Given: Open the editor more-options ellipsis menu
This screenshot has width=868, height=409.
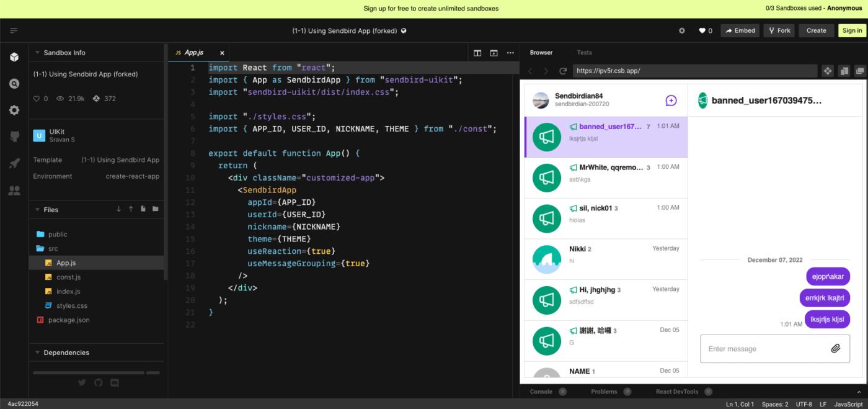Looking at the screenshot, I should (x=510, y=53).
